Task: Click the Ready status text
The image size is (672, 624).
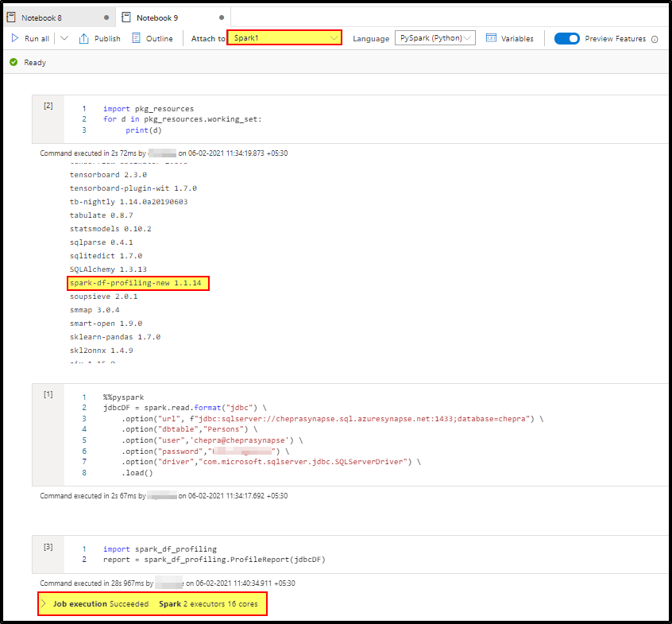Action: (x=35, y=63)
